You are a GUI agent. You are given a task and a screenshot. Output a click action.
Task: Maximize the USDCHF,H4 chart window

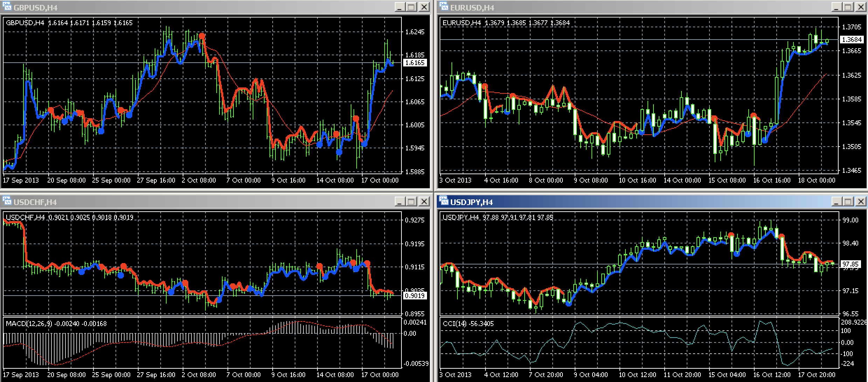(x=412, y=201)
